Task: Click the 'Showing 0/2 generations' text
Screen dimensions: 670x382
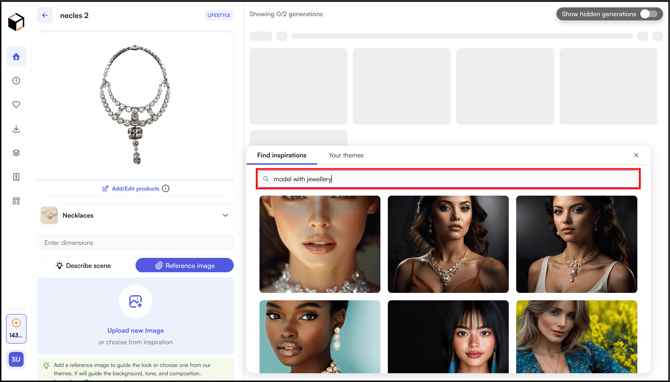Action: [x=286, y=14]
